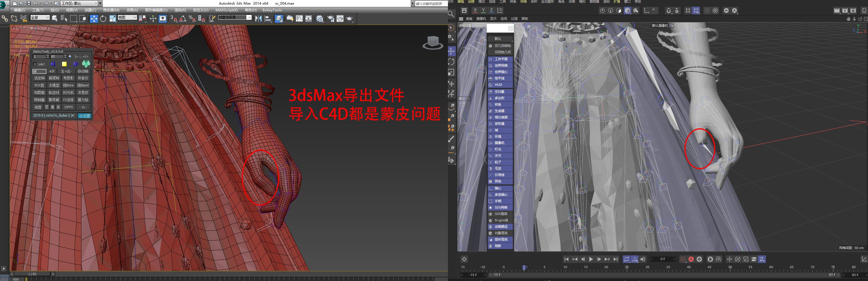Image resolution: width=868 pixels, height=281 pixels.
Task: Click the 隐Bone button in BsKeyTools
Action: point(68,85)
